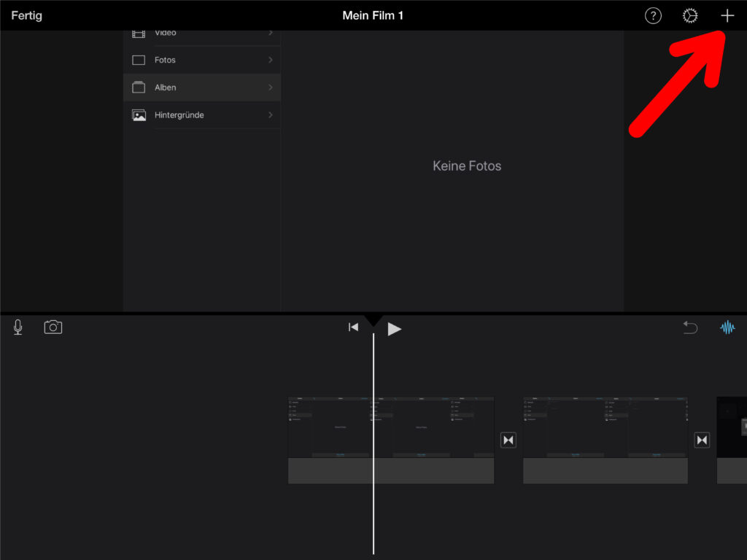Toggle audio waveform display

pyautogui.click(x=727, y=328)
